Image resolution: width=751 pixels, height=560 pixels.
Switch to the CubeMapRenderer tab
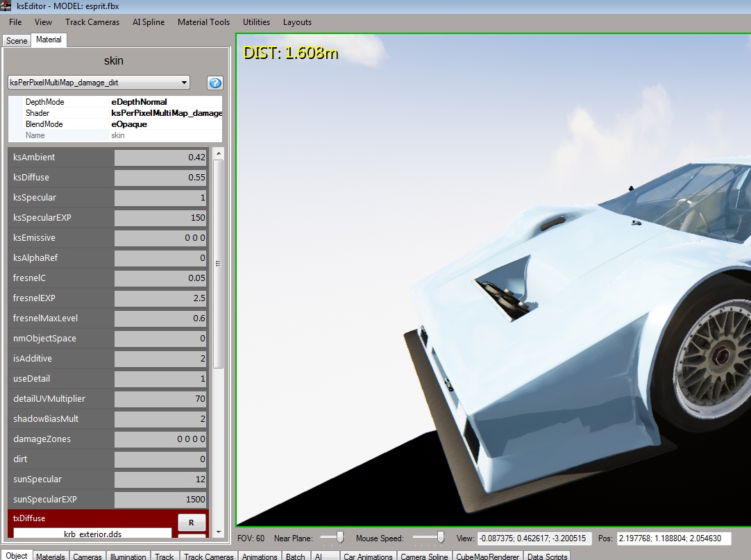487,556
